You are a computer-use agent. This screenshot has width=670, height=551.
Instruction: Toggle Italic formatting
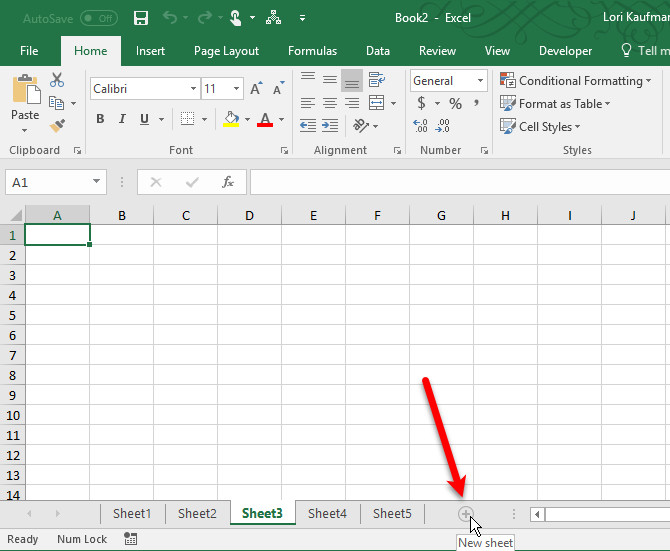123,119
